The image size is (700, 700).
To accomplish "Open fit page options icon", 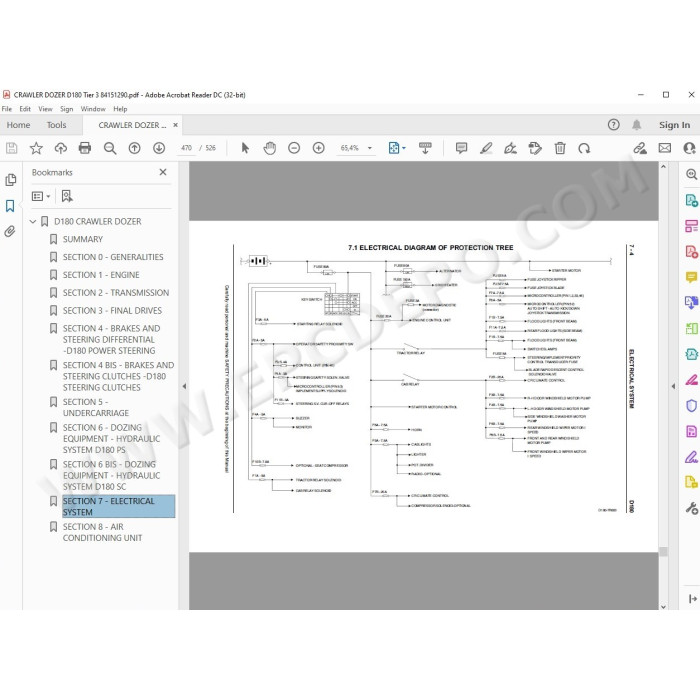I will click(x=394, y=148).
